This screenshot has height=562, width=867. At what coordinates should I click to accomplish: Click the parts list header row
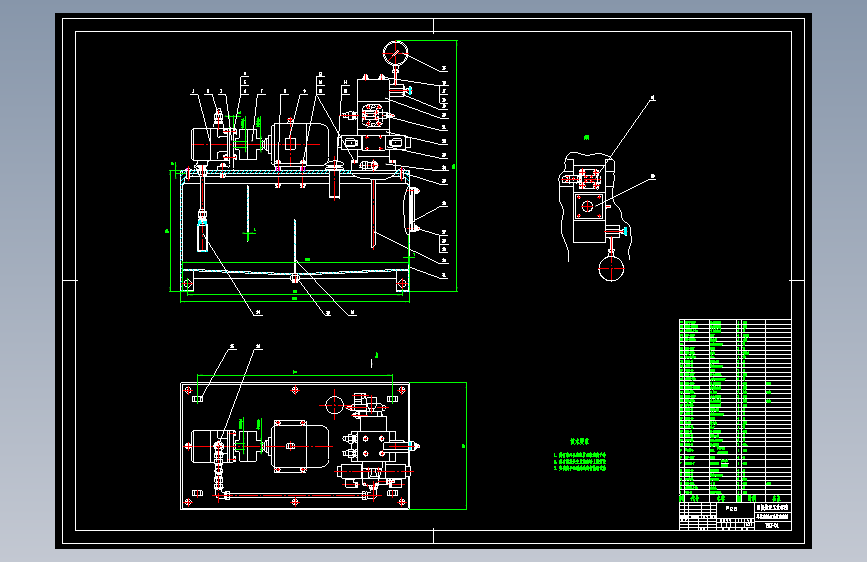tap(735, 498)
